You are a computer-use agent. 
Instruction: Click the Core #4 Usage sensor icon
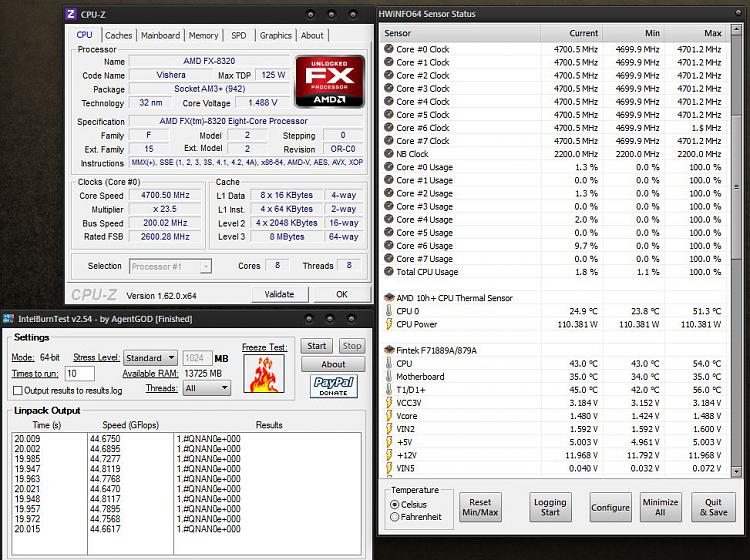(x=389, y=219)
